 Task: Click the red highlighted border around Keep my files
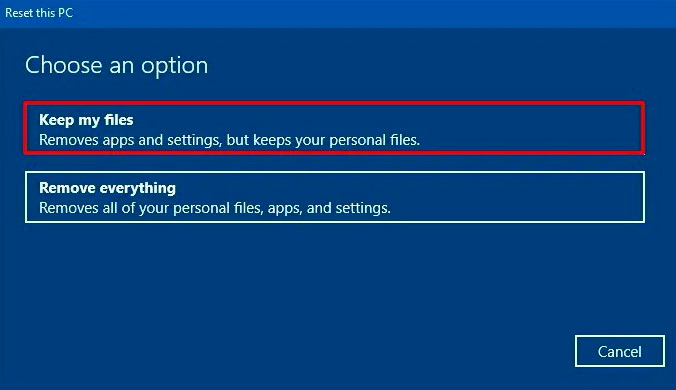pyautogui.click(x=335, y=104)
